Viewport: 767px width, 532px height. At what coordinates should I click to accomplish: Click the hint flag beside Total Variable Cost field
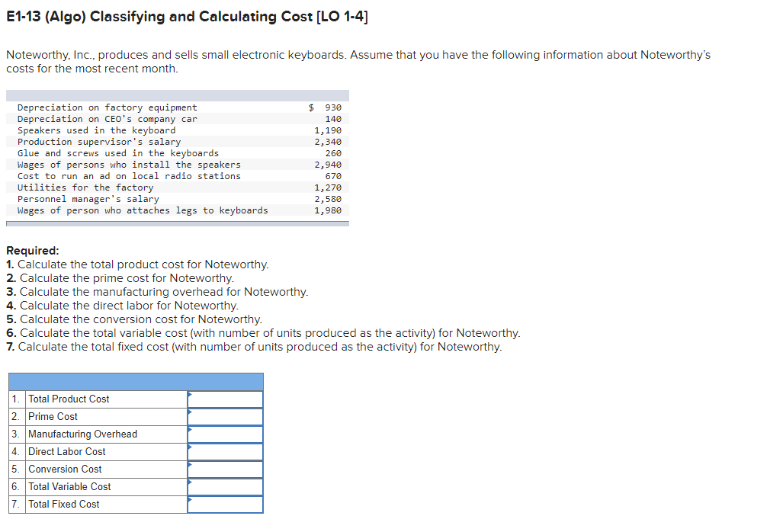(x=190, y=482)
